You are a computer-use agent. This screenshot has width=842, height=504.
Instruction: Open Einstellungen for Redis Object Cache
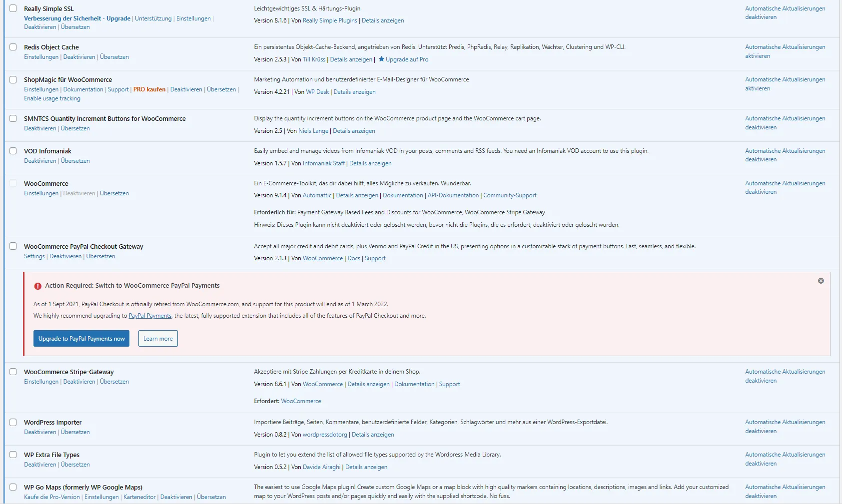coord(41,57)
